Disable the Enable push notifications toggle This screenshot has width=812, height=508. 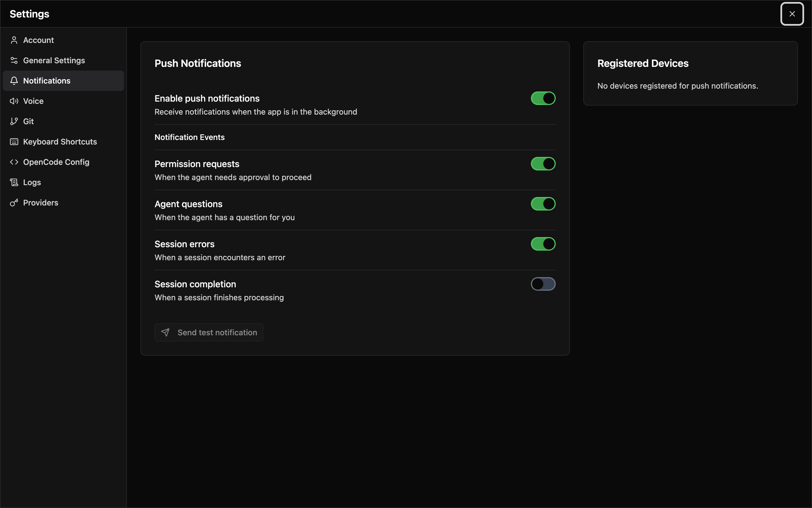coord(543,98)
